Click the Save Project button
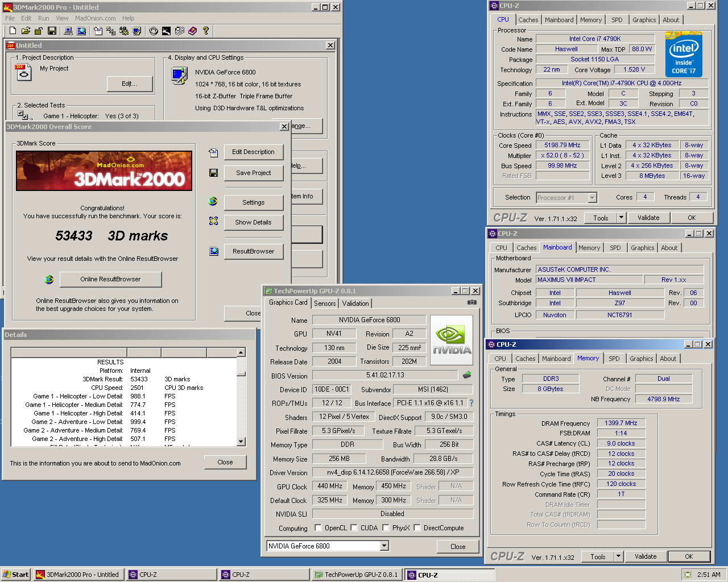The image size is (728, 582). coord(253,173)
